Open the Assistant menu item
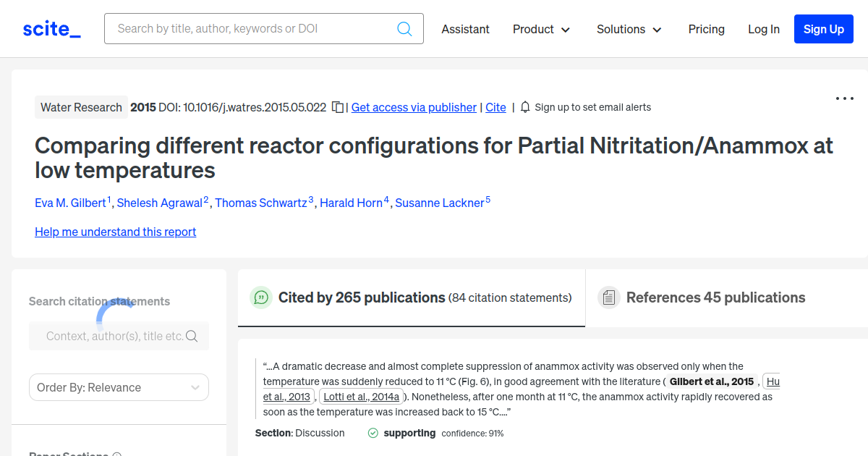 pos(465,29)
